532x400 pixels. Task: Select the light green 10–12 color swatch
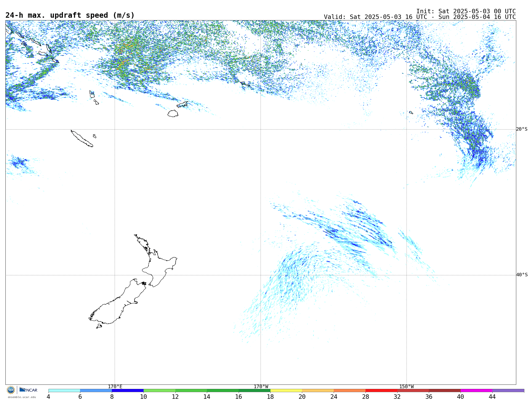click(x=159, y=391)
